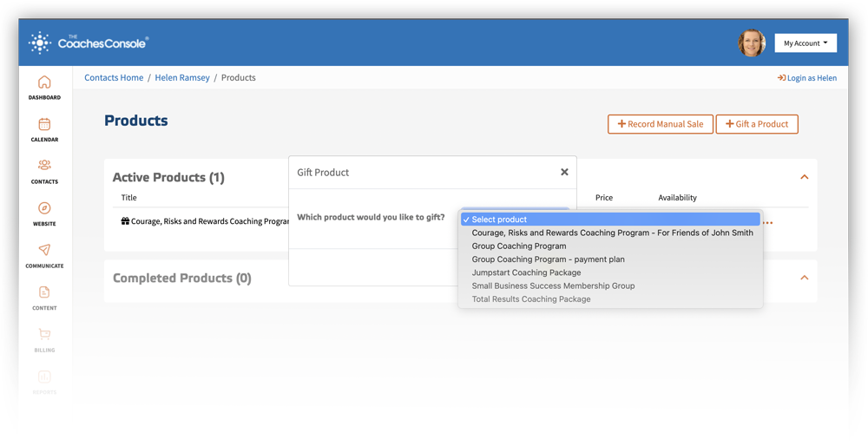Open the Contacts sidebar icon

pos(44,165)
